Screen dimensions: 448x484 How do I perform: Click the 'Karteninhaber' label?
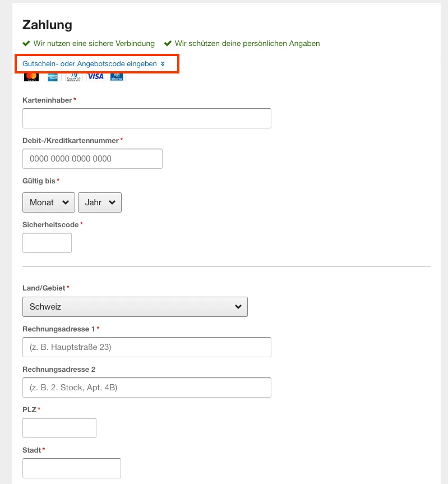47,100
